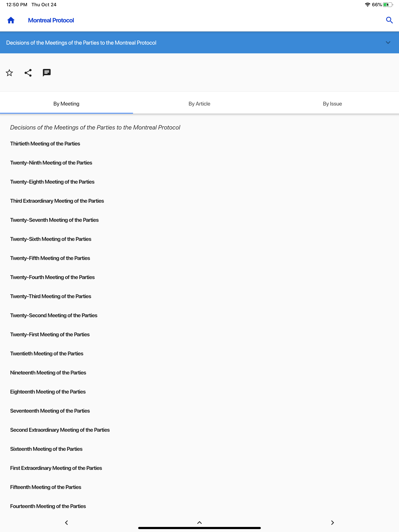
Task: Open Twentieth Meeting of the Parties
Action: coord(47,354)
